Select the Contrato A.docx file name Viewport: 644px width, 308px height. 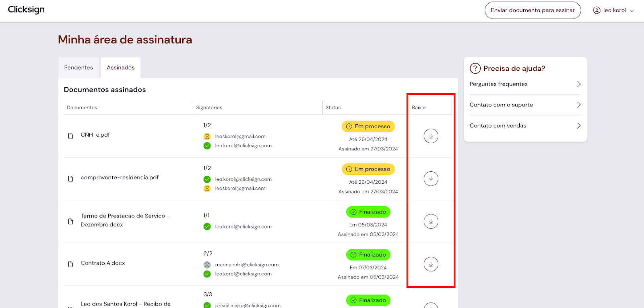103,263
